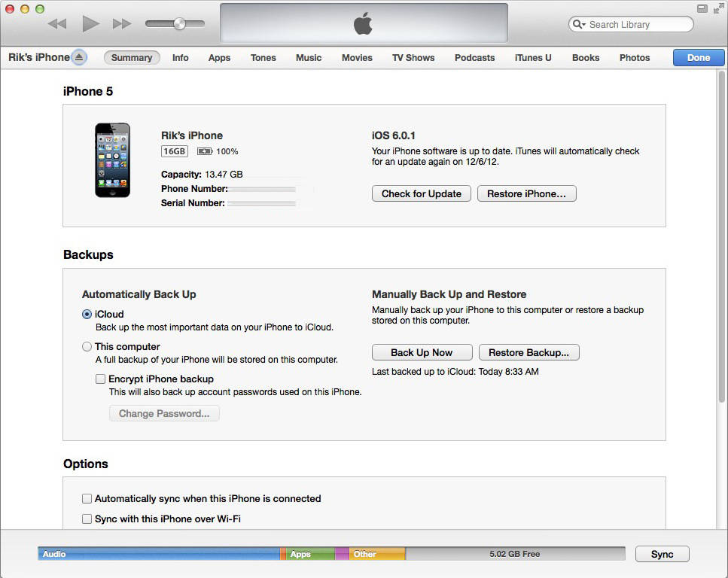Adjust the volume slider knob
The height and width of the screenshot is (578, 728).
coord(179,23)
